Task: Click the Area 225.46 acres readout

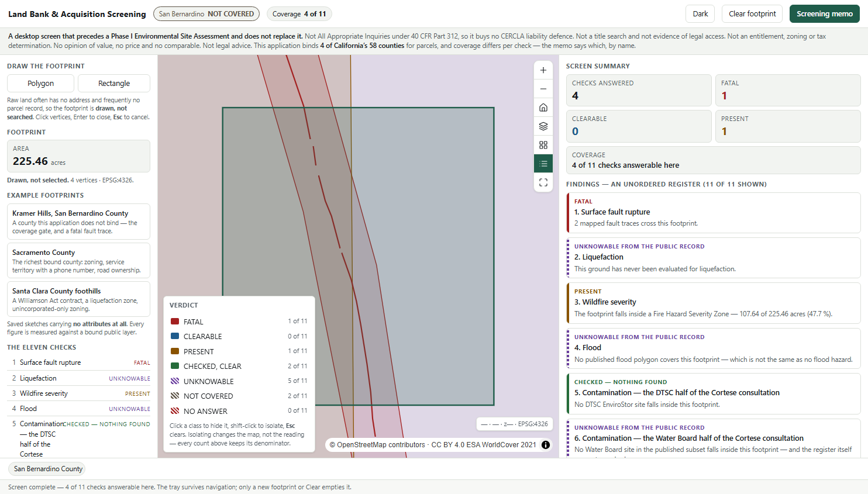Action: click(x=78, y=156)
